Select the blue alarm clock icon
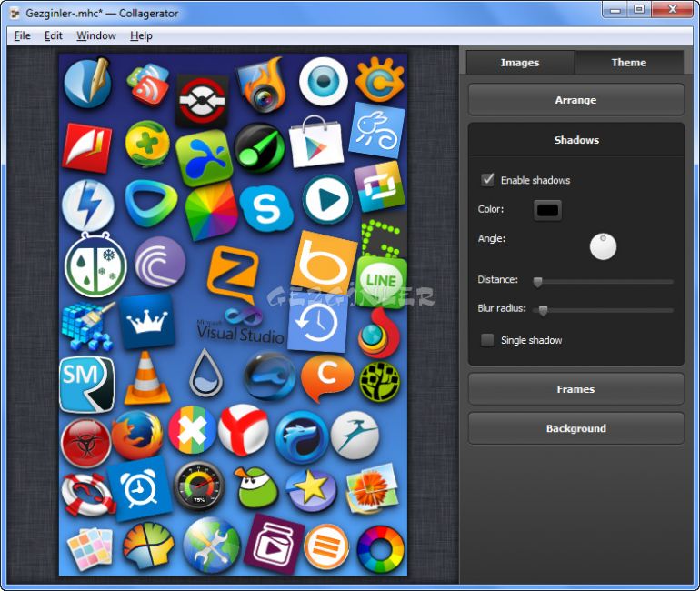Image resolution: width=700 pixels, height=591 pixels. click(x=140, y=489)
